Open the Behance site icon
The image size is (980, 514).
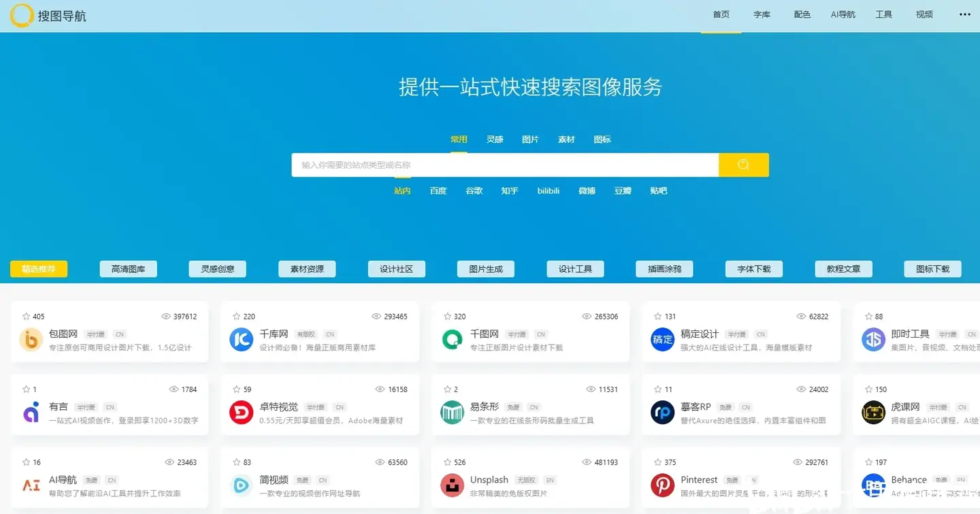(874, 485)
